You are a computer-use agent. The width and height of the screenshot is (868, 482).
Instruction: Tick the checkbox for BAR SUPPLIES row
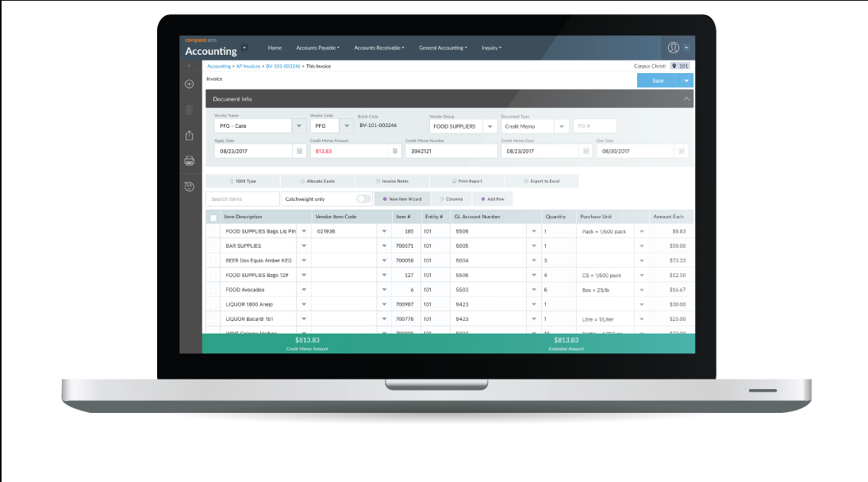click(x=213, y=246)
